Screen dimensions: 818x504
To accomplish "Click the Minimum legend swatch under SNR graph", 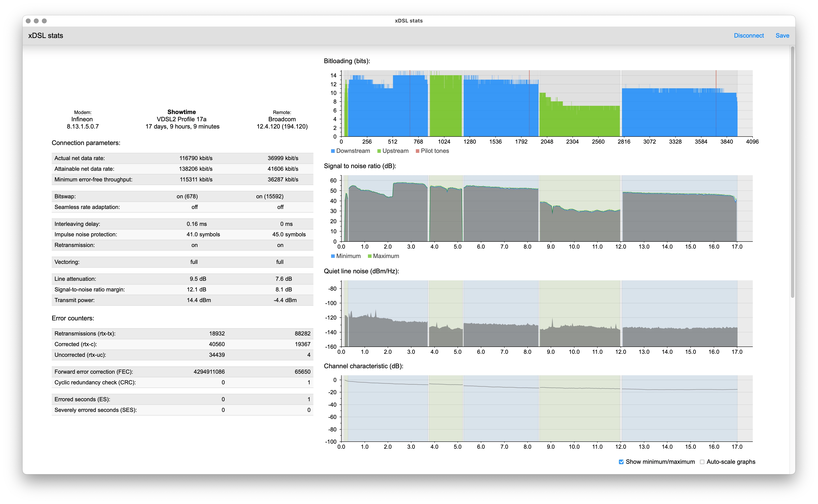I will tap(333, 256).
